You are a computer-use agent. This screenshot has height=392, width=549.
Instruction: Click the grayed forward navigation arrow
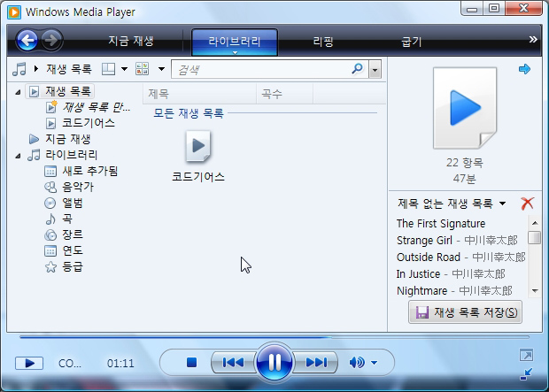pyautogui.click(x=51, y=41)
